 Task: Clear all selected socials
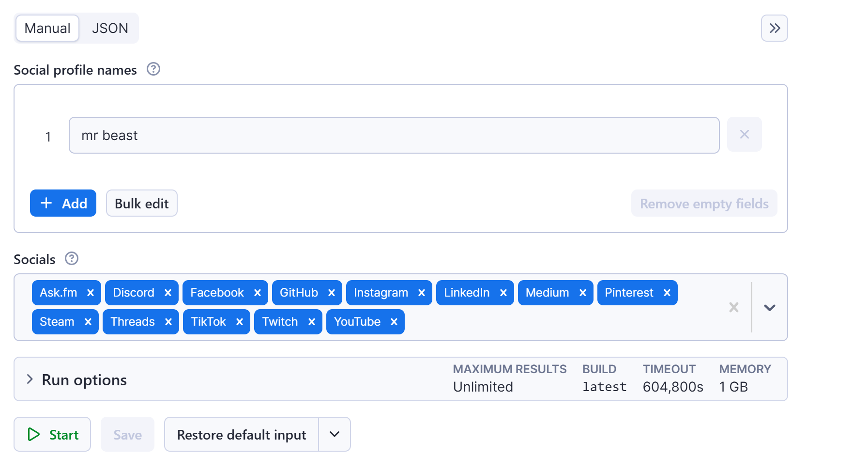pyautogui.click(x=733, y=307)
